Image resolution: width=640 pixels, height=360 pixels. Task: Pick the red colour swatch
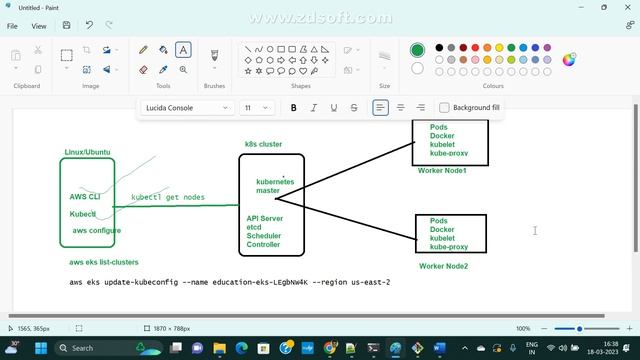pyautogui.click(x=475, y=48)
